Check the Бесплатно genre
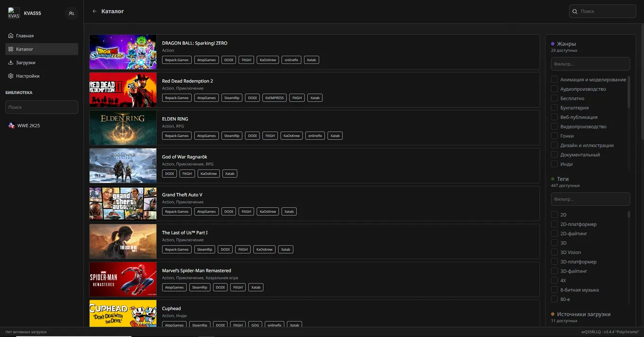 [554, 98]
